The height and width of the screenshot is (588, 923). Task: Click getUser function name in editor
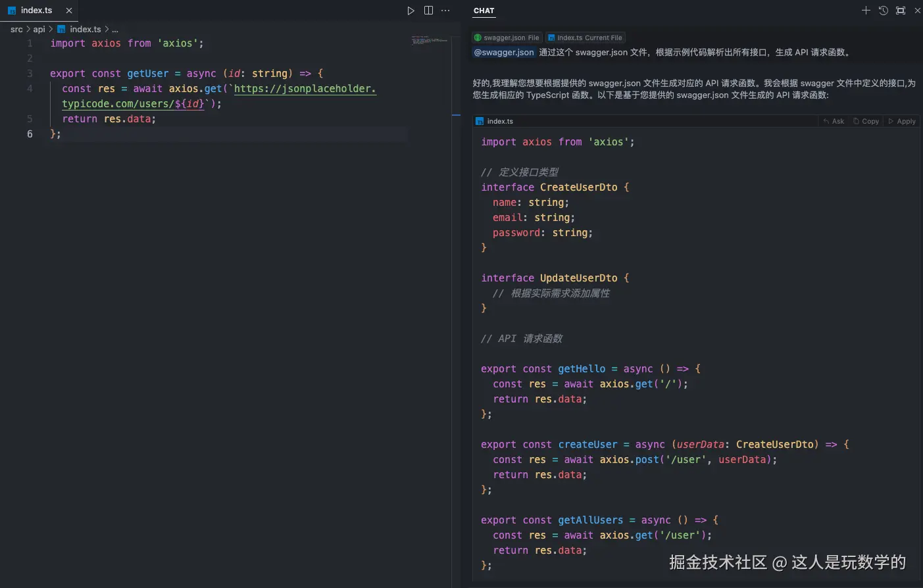(x=148, y=74)
